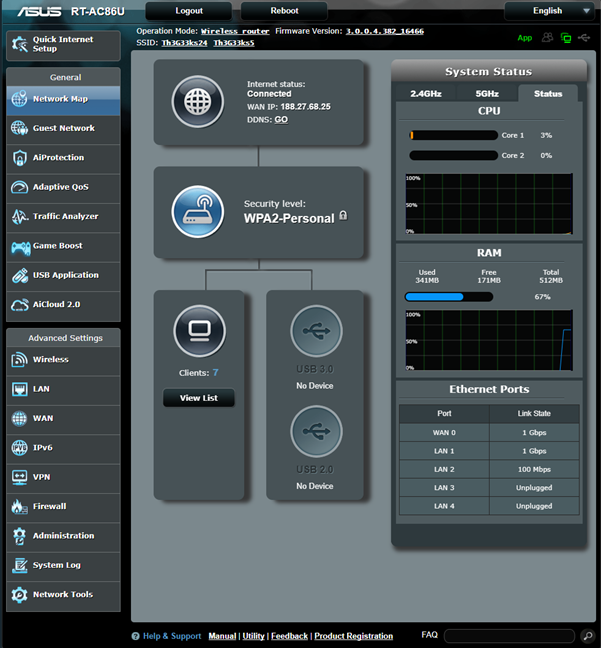Click the Traffic Analyzer graph icon
This screenshot has height=648, width=601.
19,217
